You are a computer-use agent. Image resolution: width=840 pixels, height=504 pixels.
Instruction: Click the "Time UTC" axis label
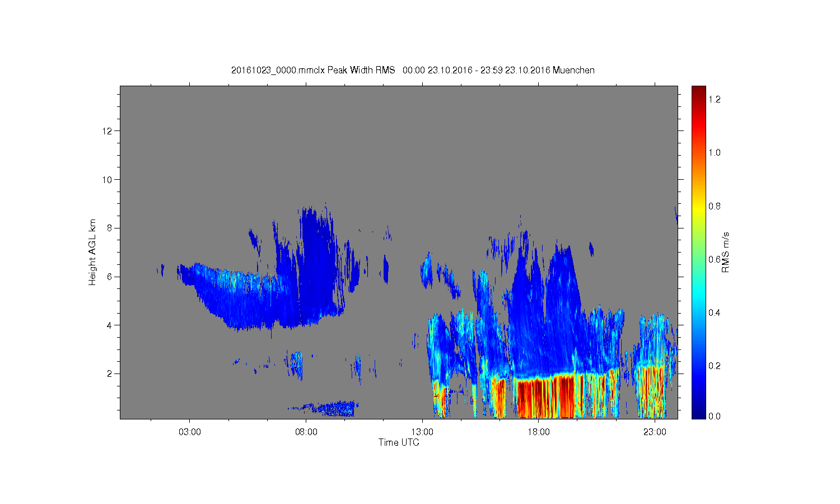click(399, 442)
